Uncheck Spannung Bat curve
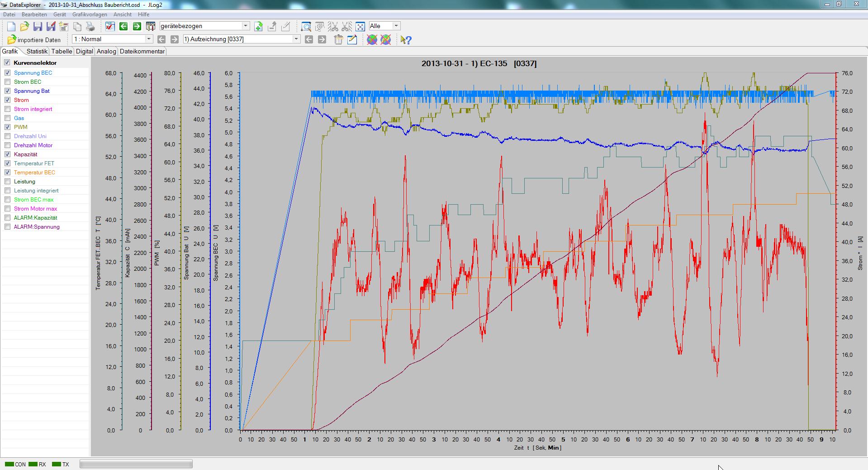 pyautogui.click(x=7, y=91)
